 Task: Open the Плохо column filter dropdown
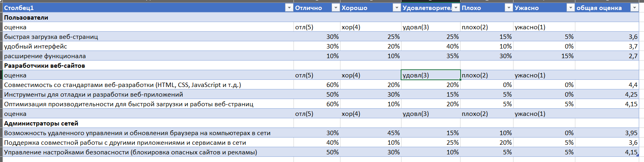pos(508,8)
